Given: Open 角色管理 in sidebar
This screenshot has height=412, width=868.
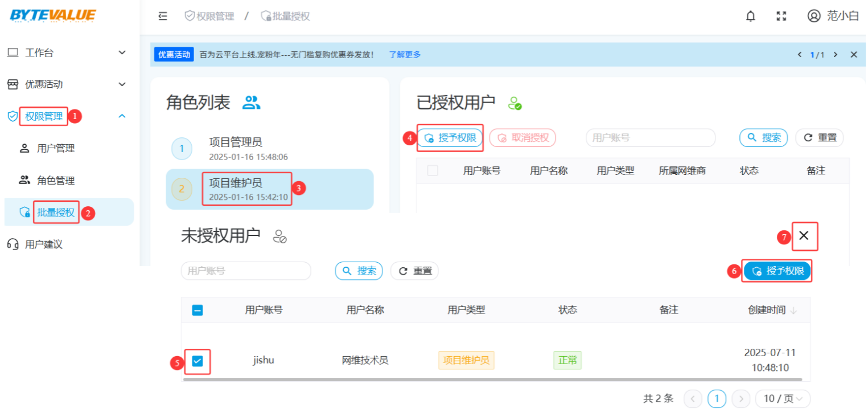Looking at the screenshot, I should (x=56, y=181).
